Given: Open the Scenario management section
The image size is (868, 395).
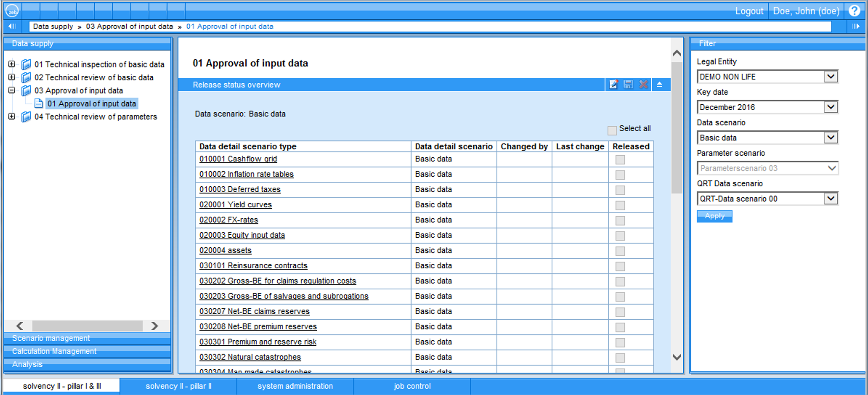Looking at the screenshot, I should (x=51, y=338).
